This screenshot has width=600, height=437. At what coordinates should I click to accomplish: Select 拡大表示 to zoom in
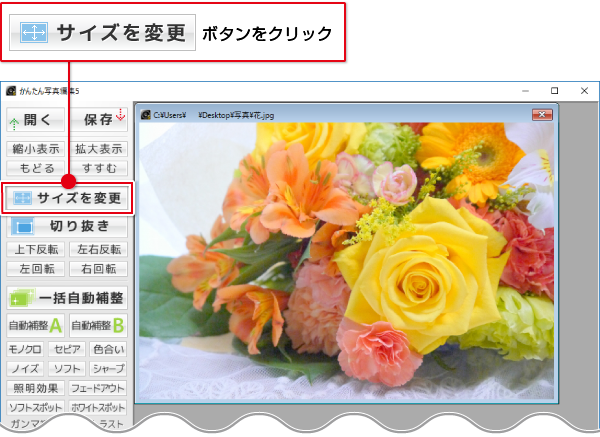[x=99, y=149]
